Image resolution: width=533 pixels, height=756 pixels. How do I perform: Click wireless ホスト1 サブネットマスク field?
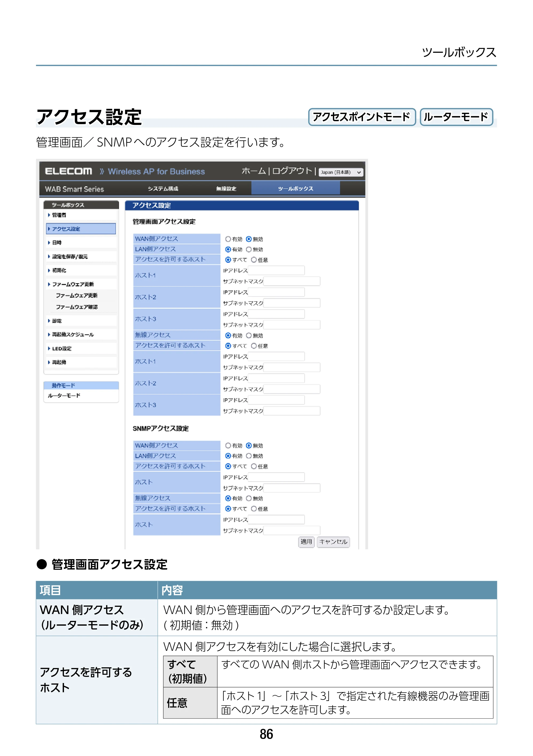click(x=292, y=367)
